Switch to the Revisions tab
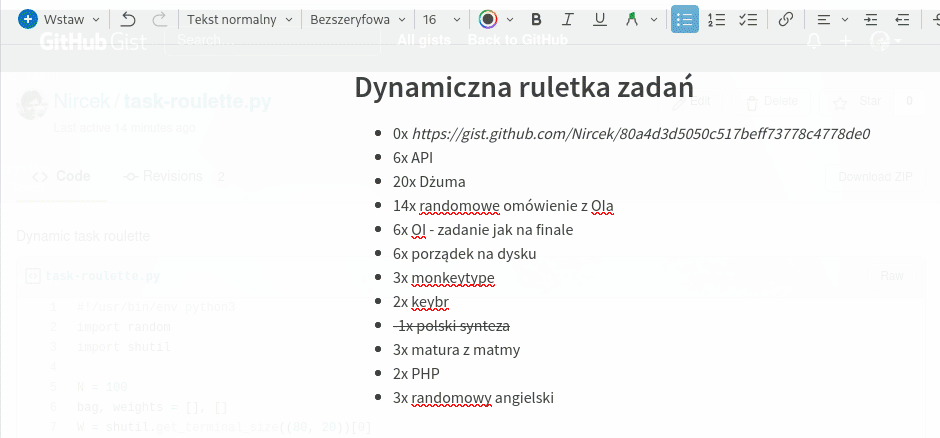This screenshot has height=438, width=940. point(174,176)
